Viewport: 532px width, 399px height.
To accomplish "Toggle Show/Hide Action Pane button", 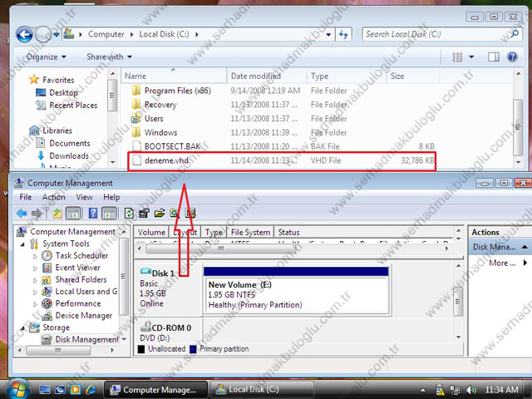I will coord(109,214).
